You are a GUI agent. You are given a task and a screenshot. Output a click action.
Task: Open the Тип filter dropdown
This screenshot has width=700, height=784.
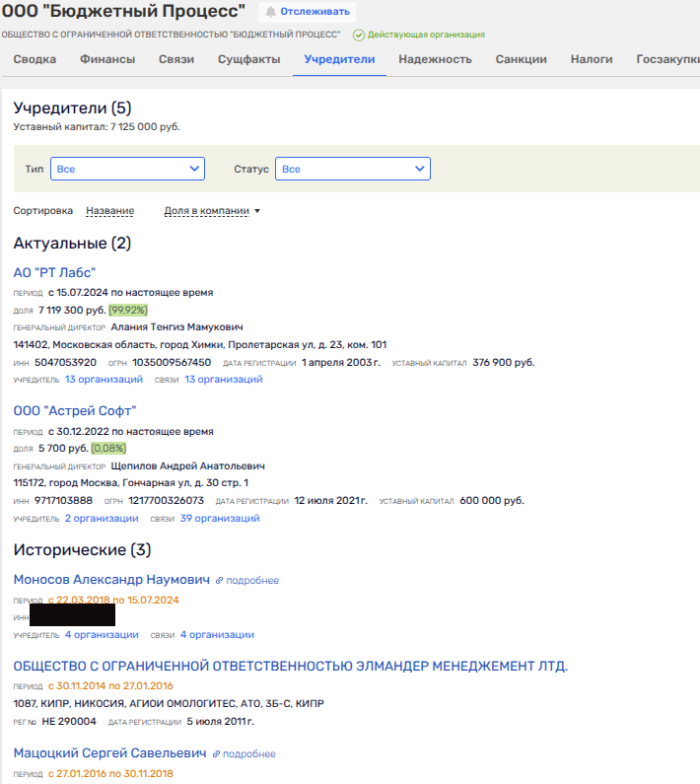[x=127, y=170]
